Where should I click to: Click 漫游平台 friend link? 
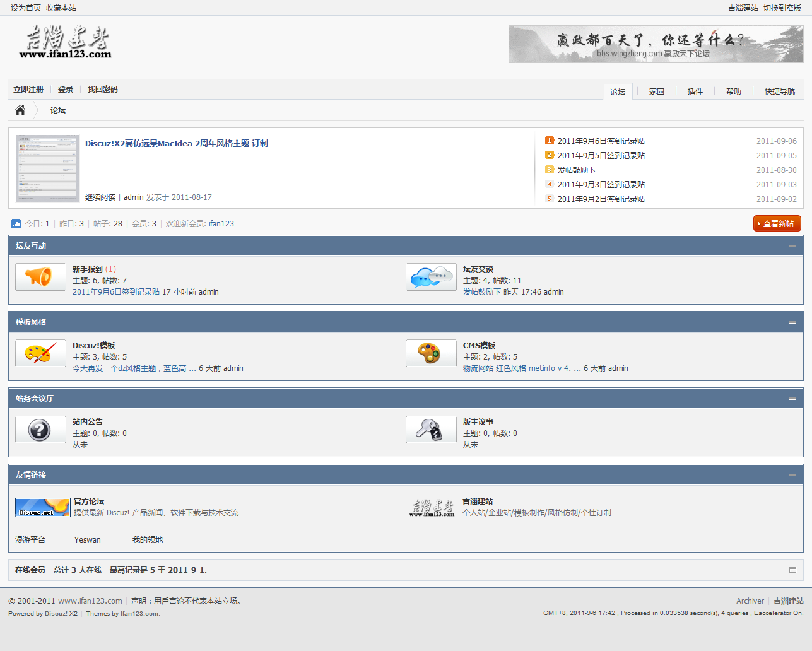(x=30, y=539)
